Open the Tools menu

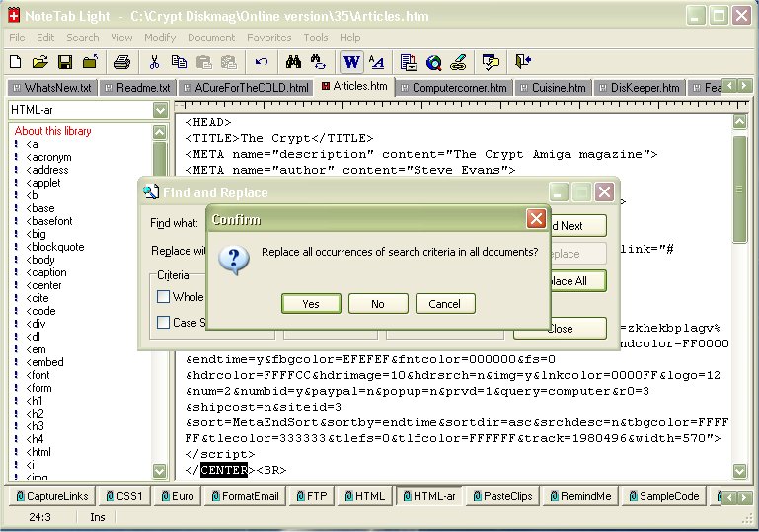pyautogui.click(x=316, y=38)
